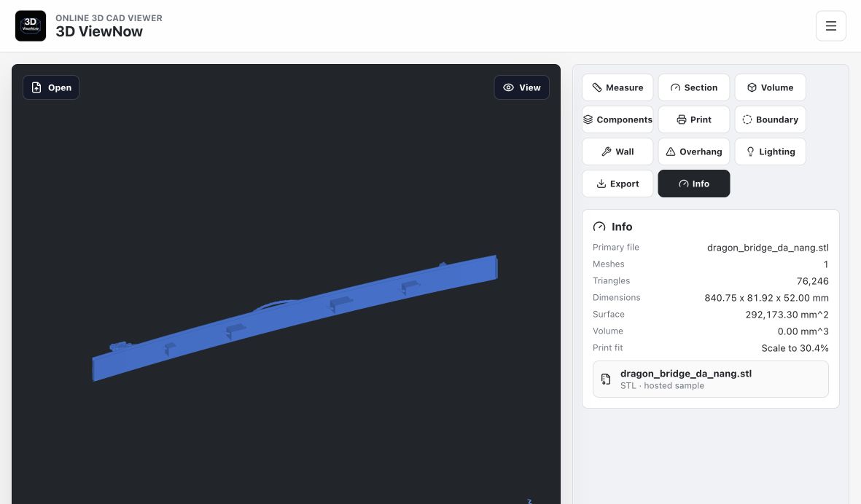Open Lighting settings
This screenshot has width=861, height=504.
(x=771, y=151)
